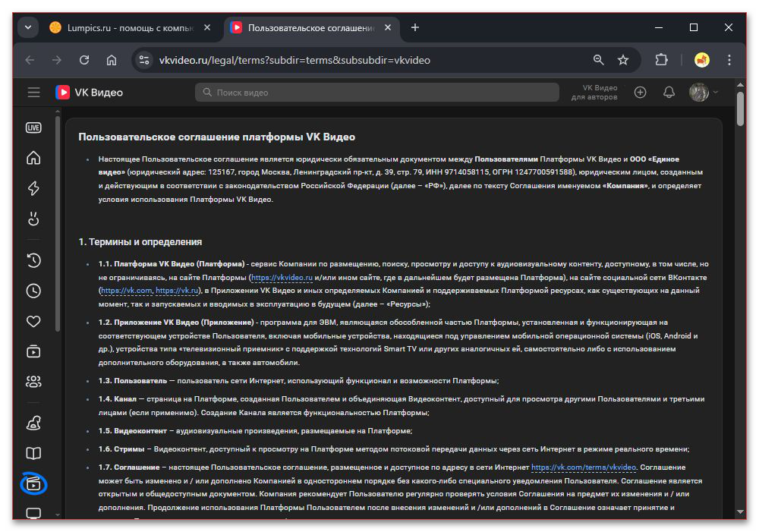Click heading Пользовательское соглашение платформы VK Видео
This screenshot has height=532, width=759.
click(217, 137)
